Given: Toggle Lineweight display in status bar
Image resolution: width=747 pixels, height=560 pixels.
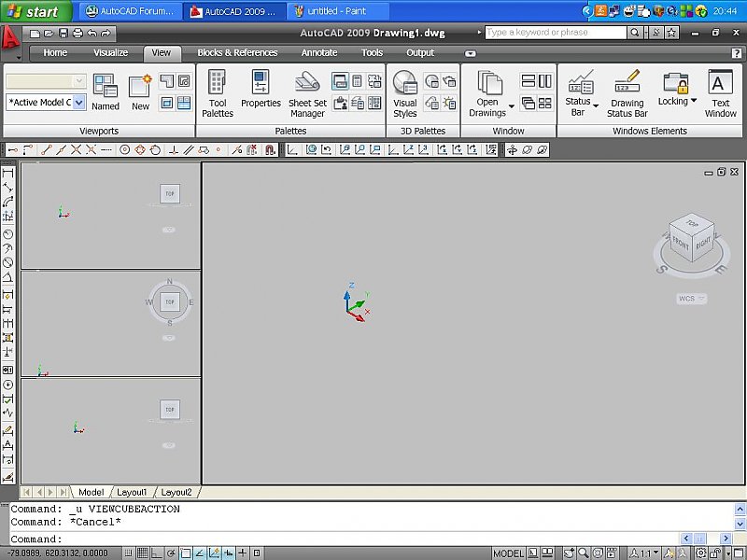Looking at the screenshot, I should [x=243, y=553].
